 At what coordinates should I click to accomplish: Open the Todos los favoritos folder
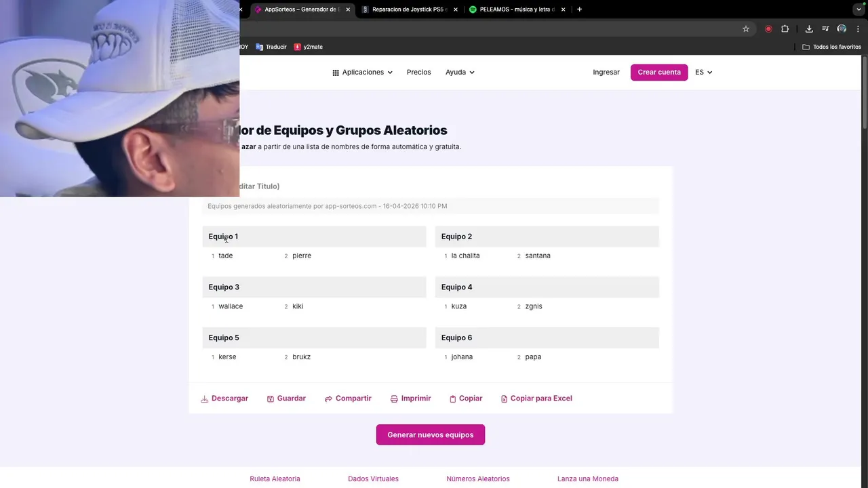831,47
